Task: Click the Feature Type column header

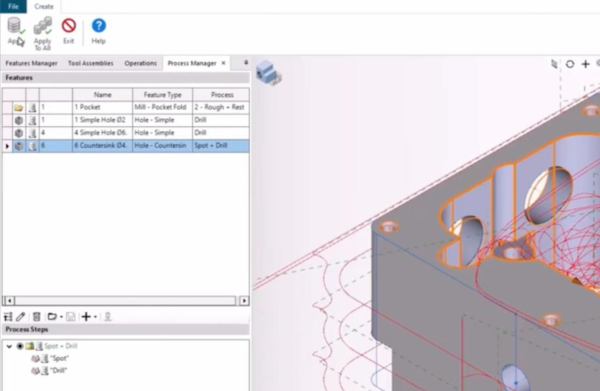Action: coord(163,94)
